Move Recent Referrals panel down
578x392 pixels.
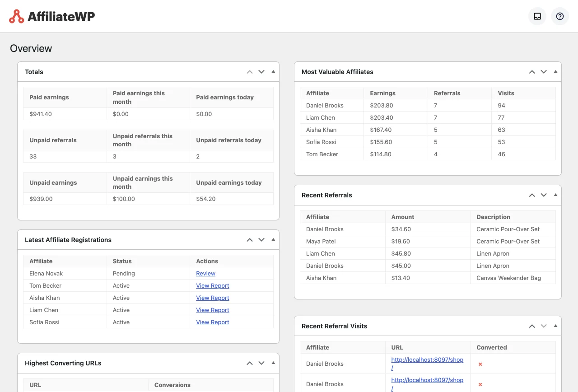click(544, 195)
